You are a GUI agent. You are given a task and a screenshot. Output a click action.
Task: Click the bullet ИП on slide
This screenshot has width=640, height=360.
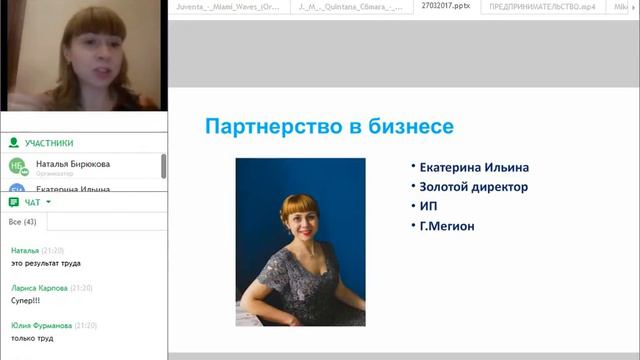(428, 206)
